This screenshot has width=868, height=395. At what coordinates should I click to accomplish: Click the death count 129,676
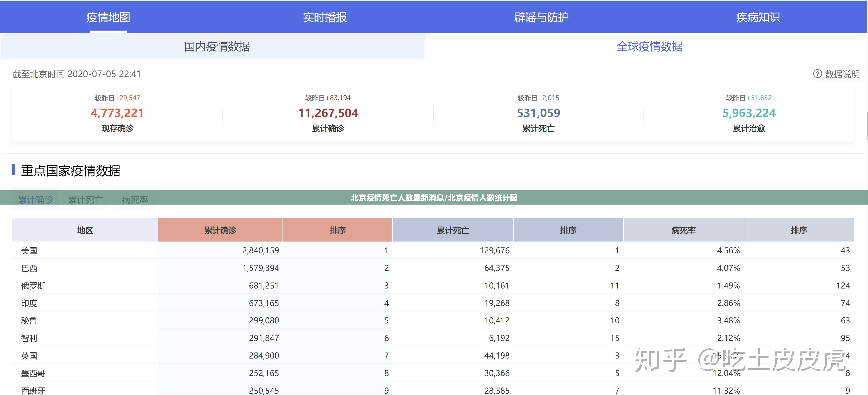(495, 251)
